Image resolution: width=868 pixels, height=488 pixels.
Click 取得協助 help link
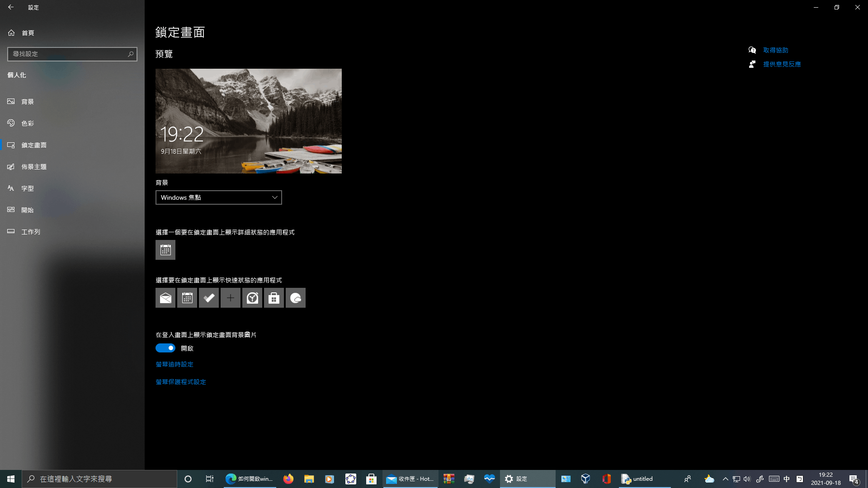pyautogui.click(x=775, y=50)
